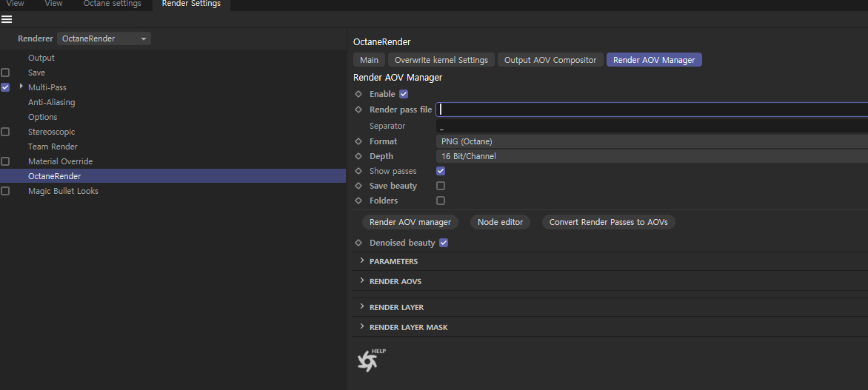Image resolution: width=868 pixels, height=390 pixels.
Task: Check the Save checkbox in sidebar
Action: (5, 73)
